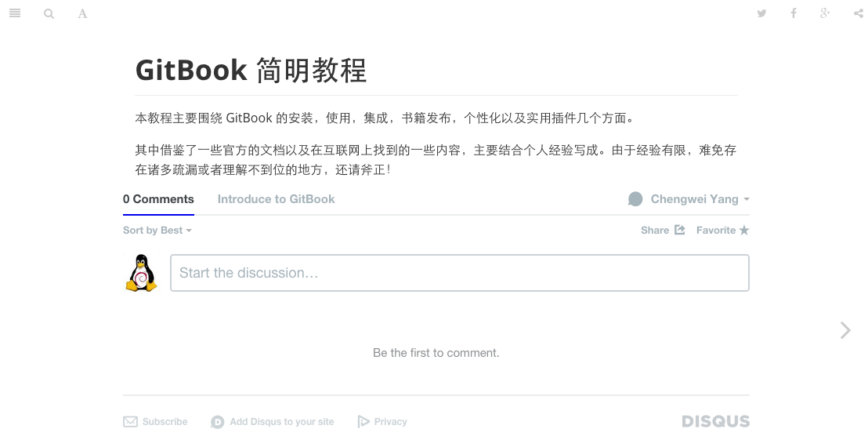Switch to Introduce to GitBook tab
The width and height of the screenshot is (868, 436).
276,199
